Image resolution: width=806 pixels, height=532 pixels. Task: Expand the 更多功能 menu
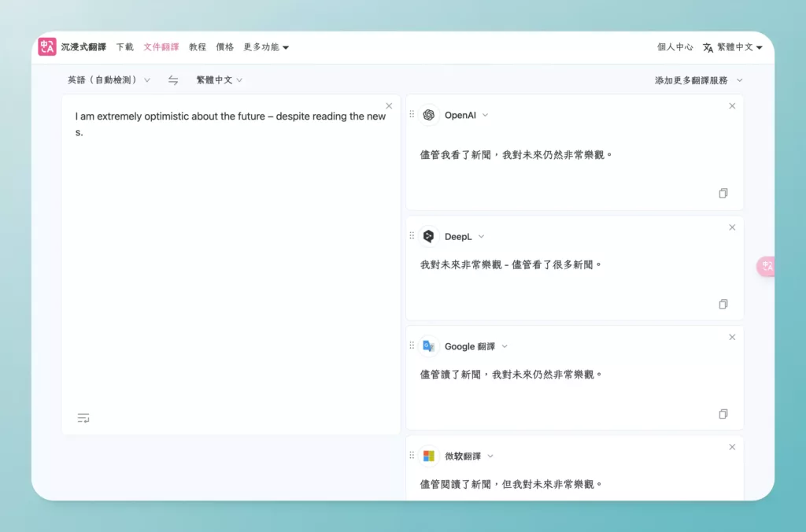point(266,47)
